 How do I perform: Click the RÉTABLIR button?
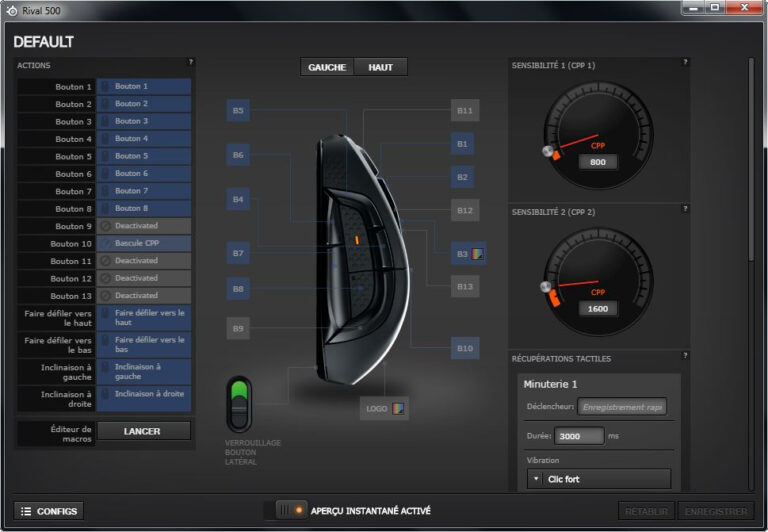coord(647,511)
